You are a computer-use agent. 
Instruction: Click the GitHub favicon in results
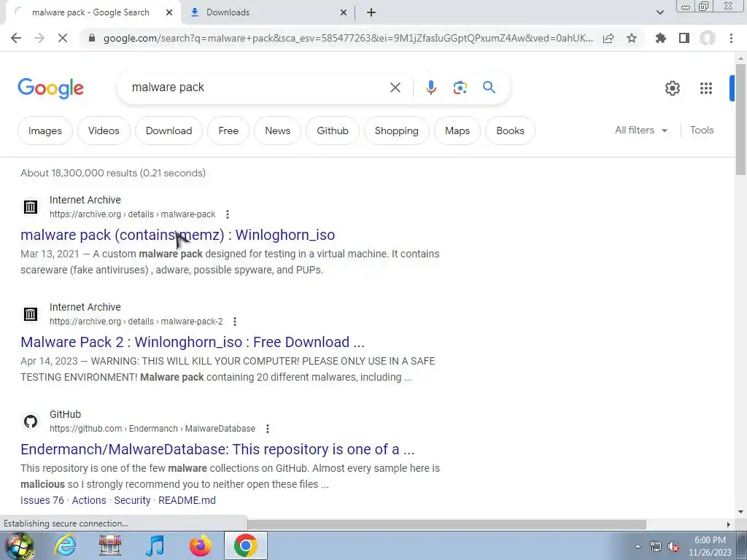tap(31, 421)
